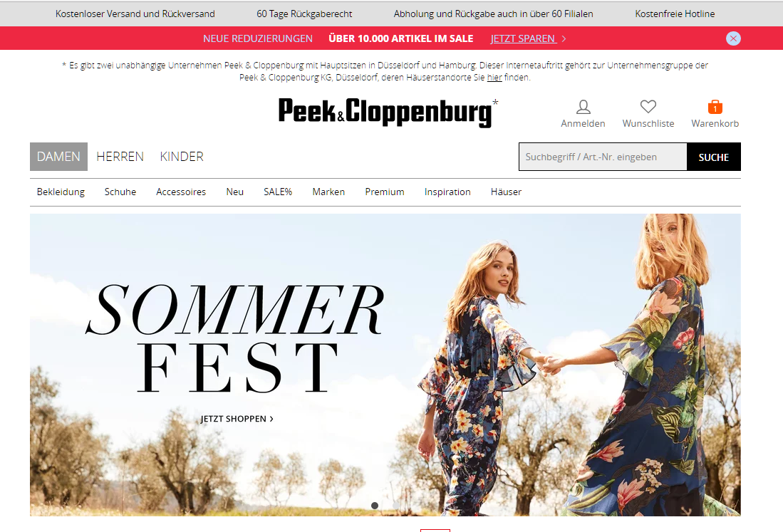The image size is (783, 532).
Task: Open the Anmelden account icon
Action: (583, 107)
